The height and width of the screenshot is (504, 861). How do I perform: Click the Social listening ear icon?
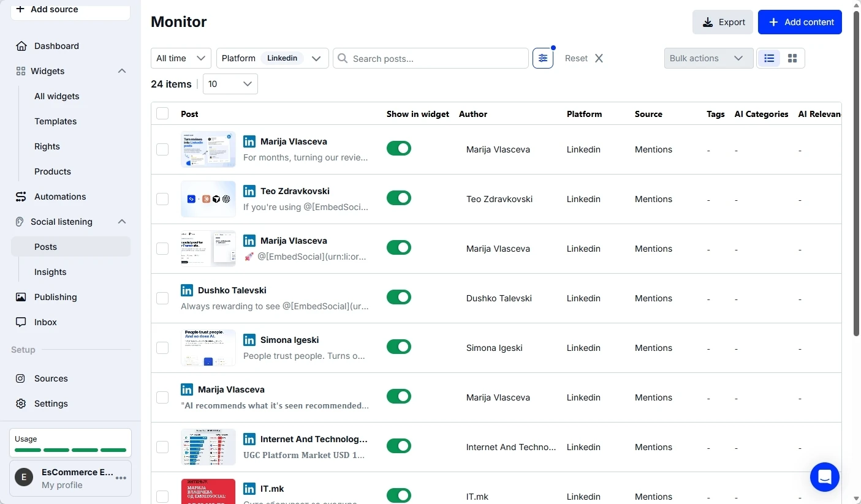20,222
